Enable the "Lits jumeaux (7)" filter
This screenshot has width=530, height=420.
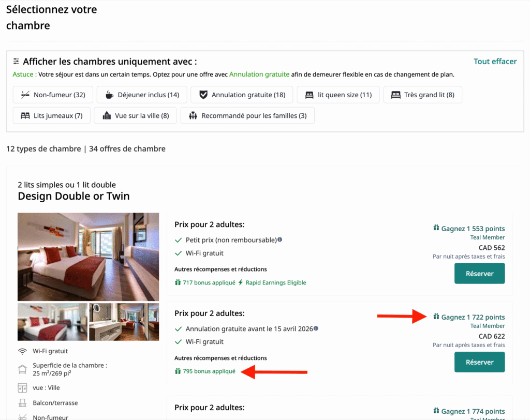click(51, 115)
